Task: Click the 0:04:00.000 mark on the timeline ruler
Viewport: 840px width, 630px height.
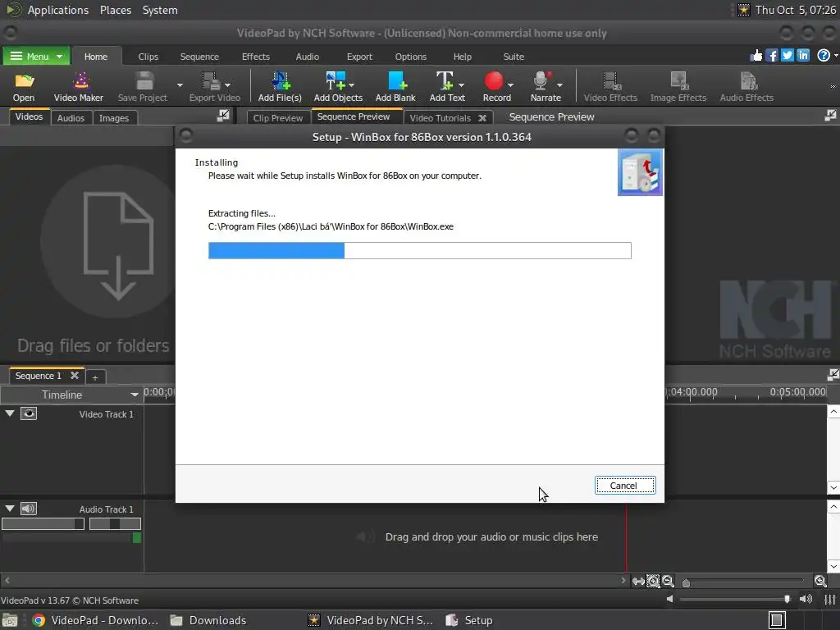Action: (691, 392)
